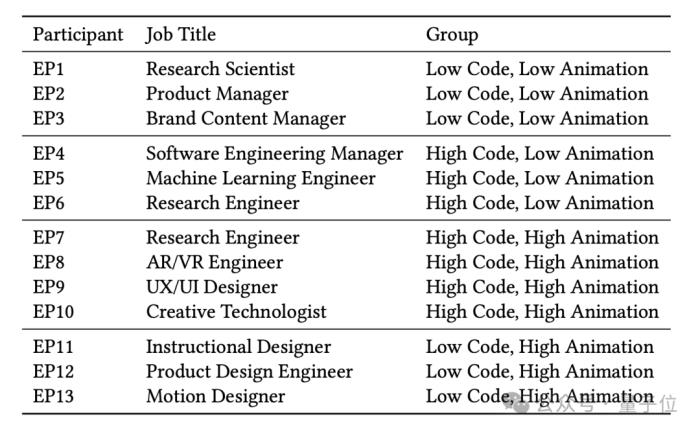Select EP11's Low Code, High Animation group
This screenshot has height=432, width=700.
point(539,347)
